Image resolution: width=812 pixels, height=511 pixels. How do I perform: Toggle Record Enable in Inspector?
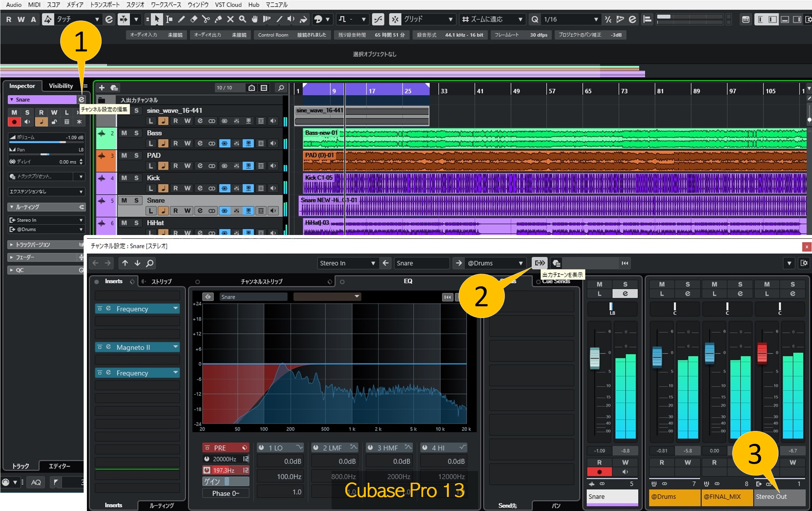(14, 122)
